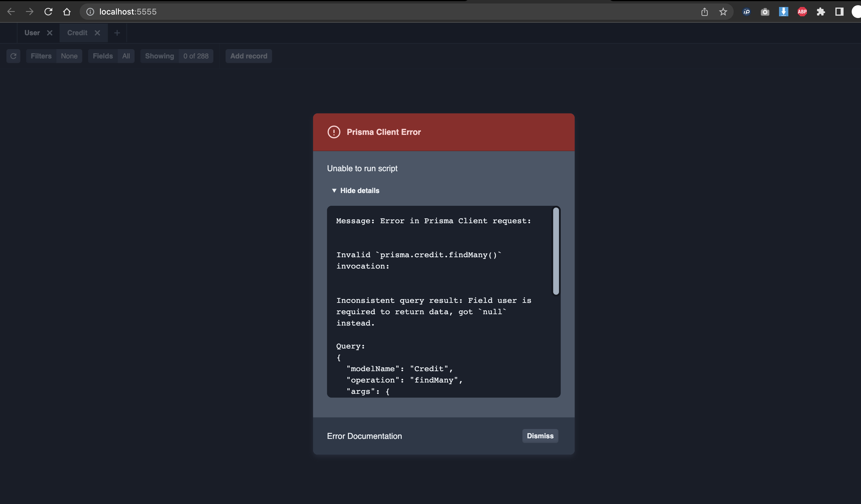
Task: Reload the page with the refresh icon
Action: [x=48, y=11]
